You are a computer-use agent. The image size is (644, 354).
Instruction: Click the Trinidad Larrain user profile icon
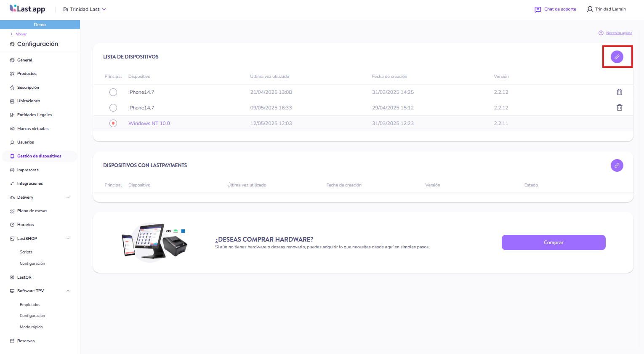point(590,9)
